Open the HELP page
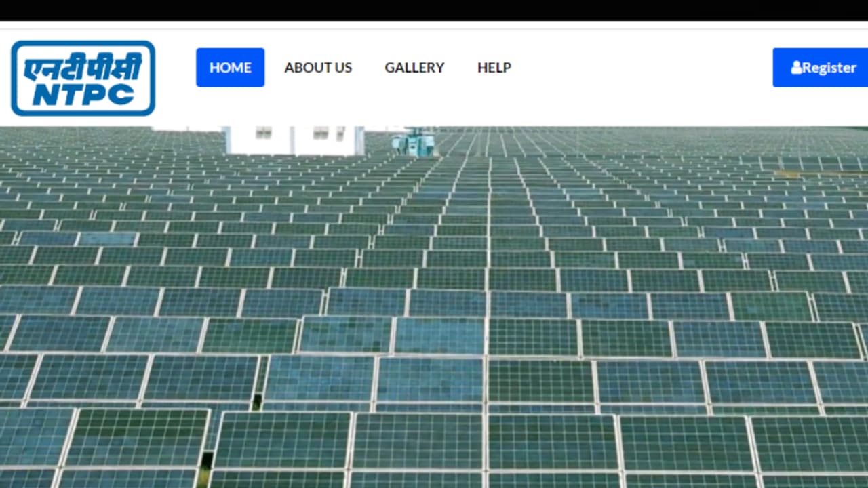 (494, 68)
